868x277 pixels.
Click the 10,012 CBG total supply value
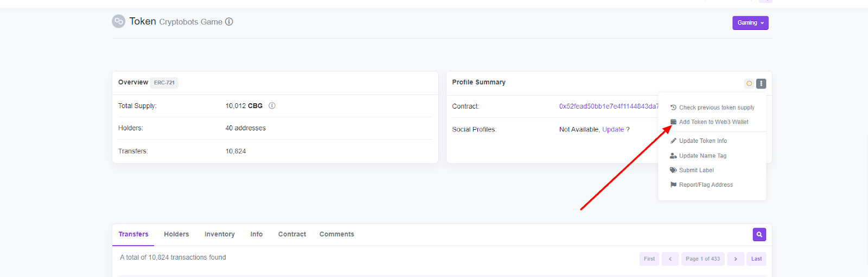244,106
